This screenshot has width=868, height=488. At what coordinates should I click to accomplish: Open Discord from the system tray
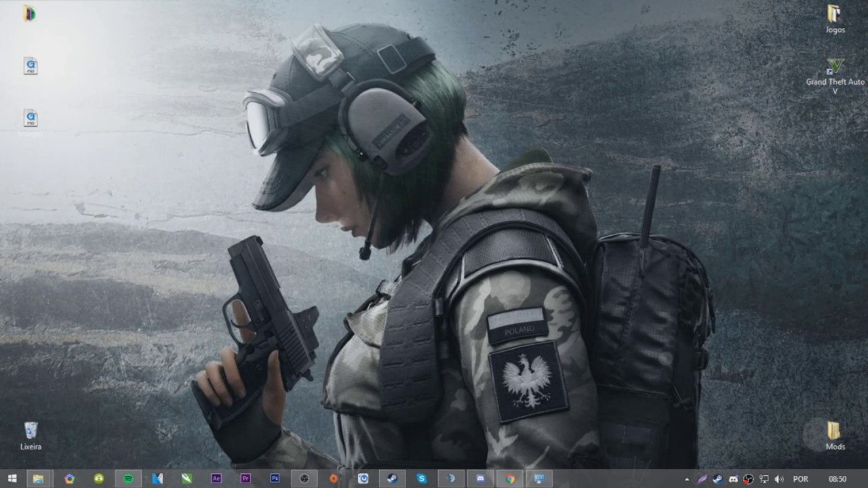pos(733,479)
